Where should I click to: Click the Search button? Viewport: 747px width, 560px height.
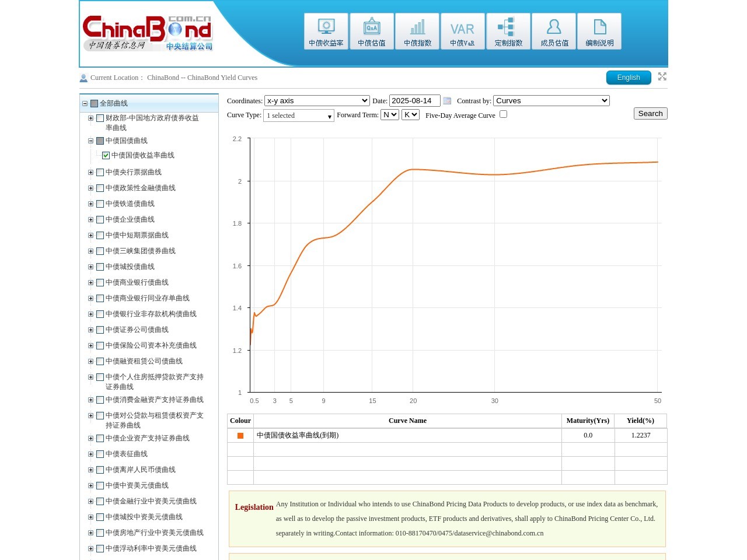pos(650,114)
